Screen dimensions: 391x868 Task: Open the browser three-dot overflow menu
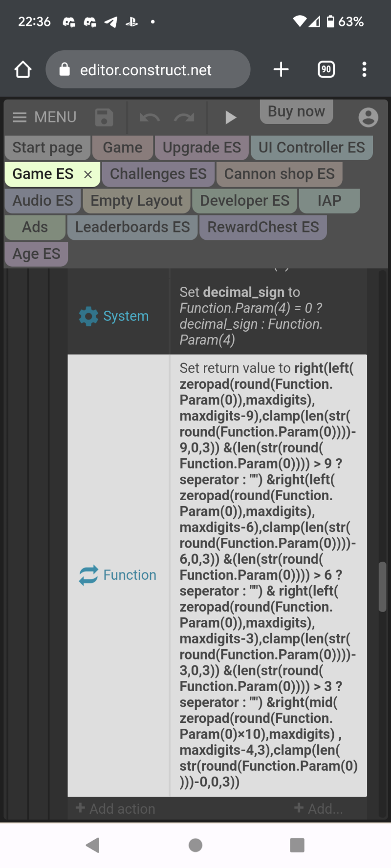[364, 69]
